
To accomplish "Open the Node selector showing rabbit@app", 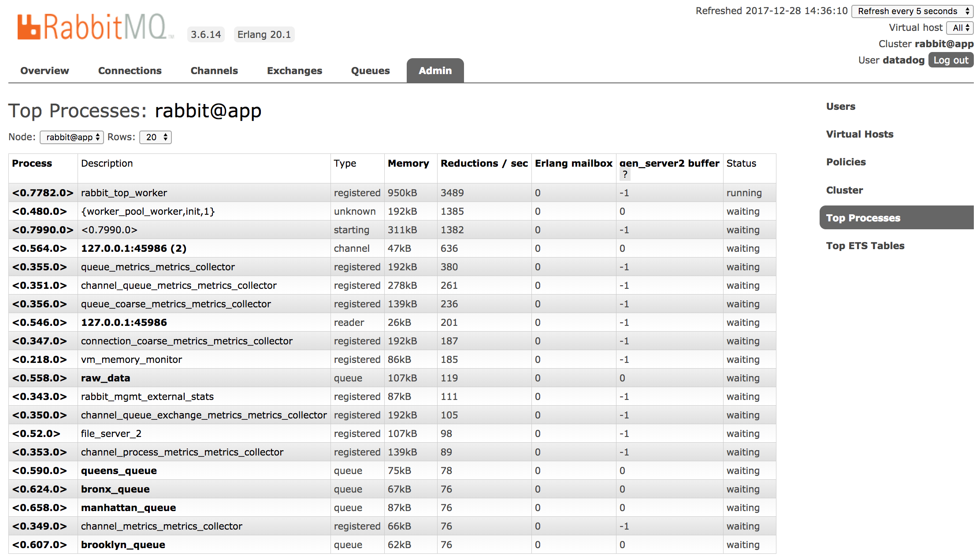I will [x=71, y=137].
